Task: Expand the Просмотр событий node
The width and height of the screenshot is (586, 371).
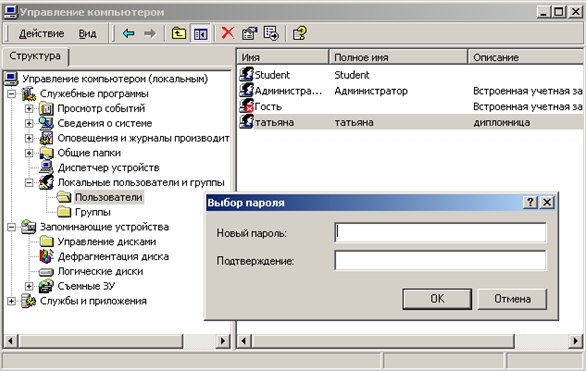Action: [x=29, y=108]
